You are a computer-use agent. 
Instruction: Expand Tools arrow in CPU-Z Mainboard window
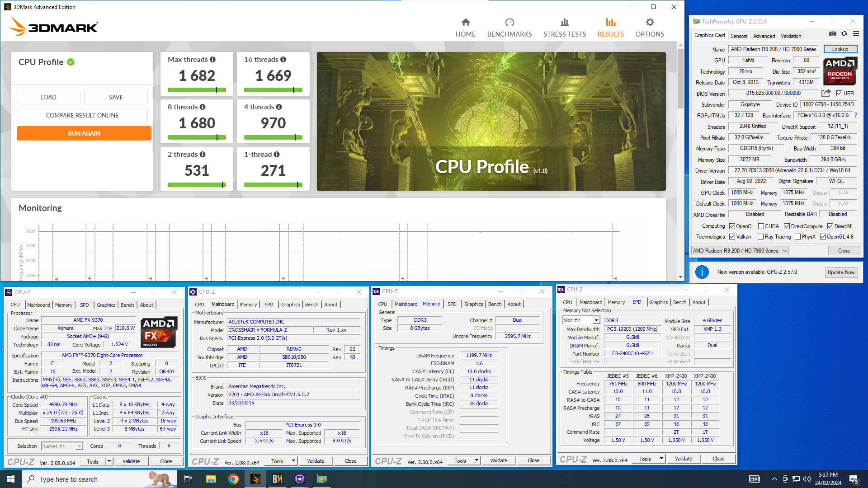pyautogui.click(x=293, y=461)
